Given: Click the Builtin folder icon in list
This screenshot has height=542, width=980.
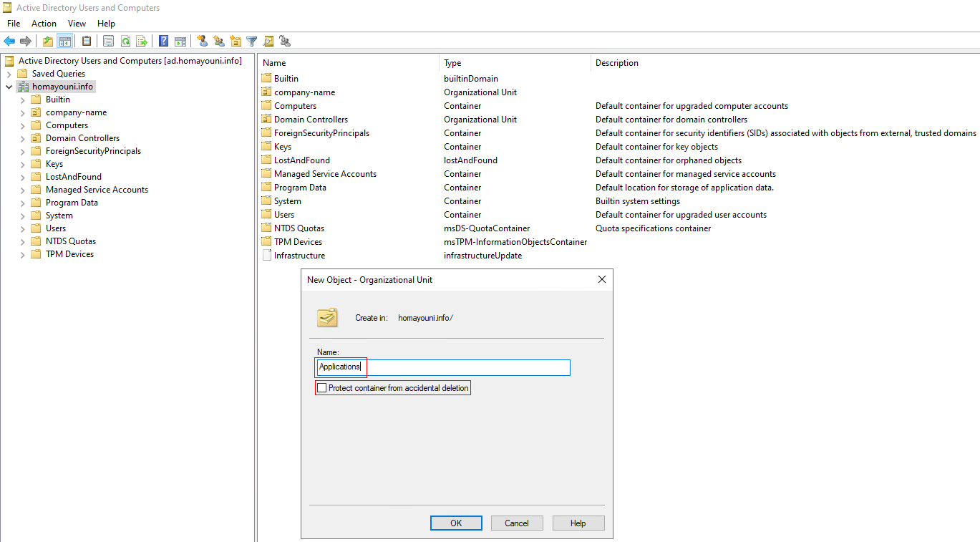Looking at the screenshot, I should tap(267, 79).
